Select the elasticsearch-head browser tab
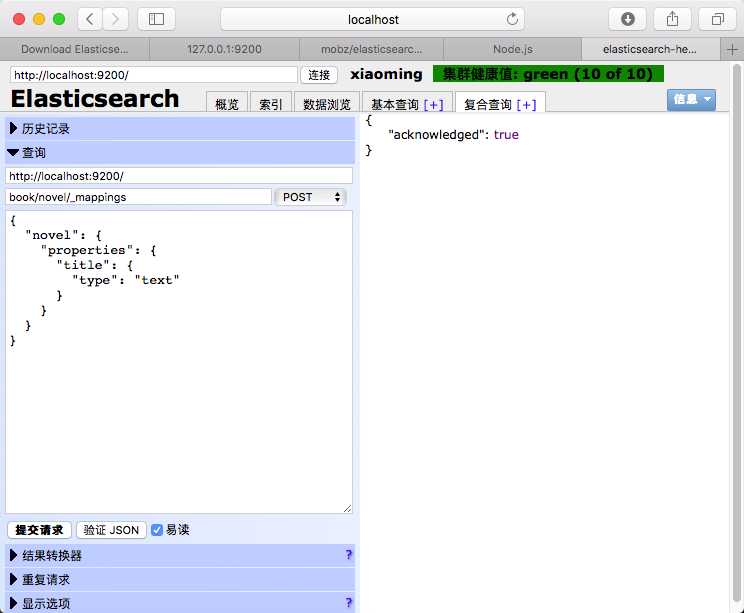Viewport: 744px width, 613px height. coord(650,49)
